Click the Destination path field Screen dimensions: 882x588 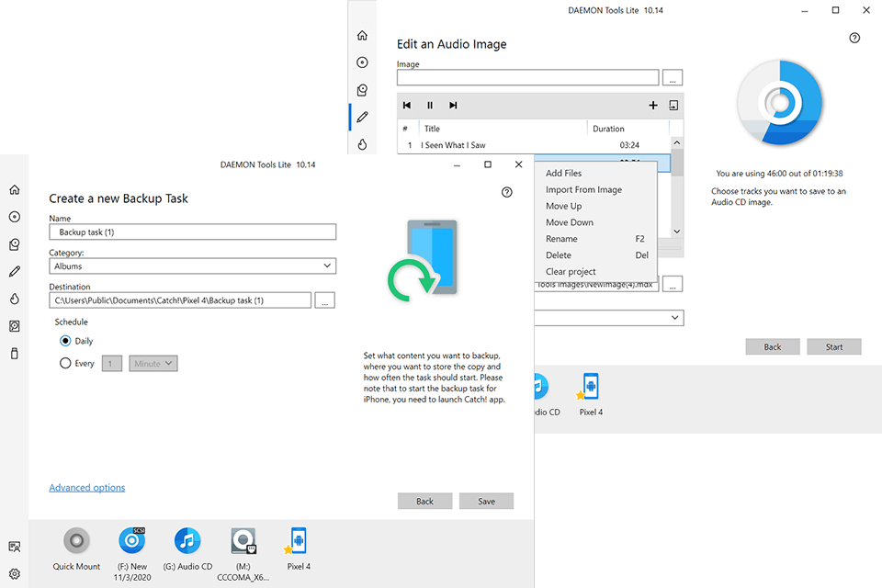[180, 300]
